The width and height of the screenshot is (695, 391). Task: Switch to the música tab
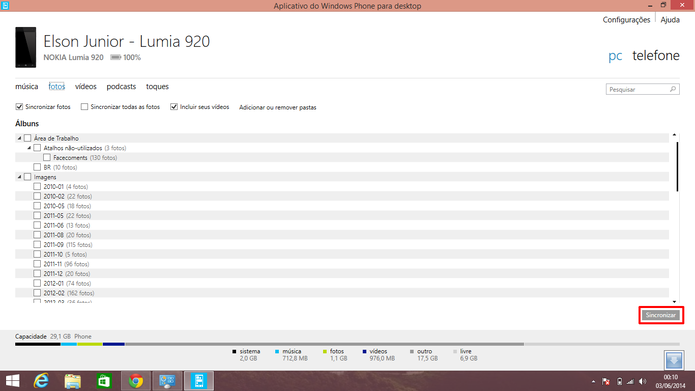27,86
